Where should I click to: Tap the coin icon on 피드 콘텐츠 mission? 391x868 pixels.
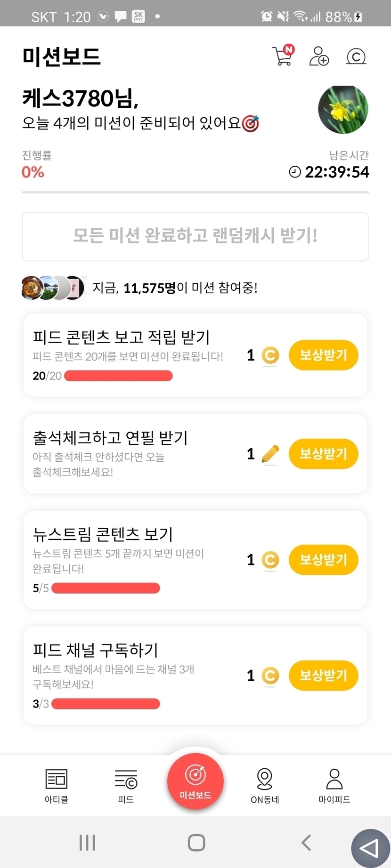point(270,355)
